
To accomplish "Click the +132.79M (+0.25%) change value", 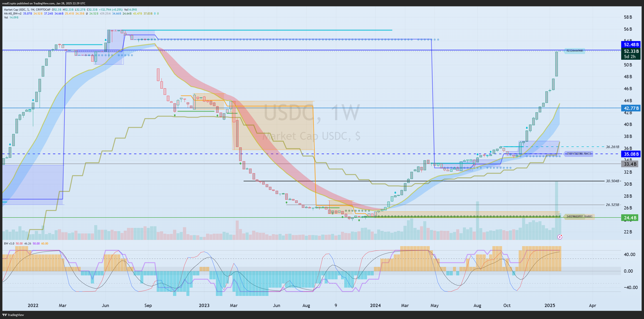I will [x=111, y=9].
